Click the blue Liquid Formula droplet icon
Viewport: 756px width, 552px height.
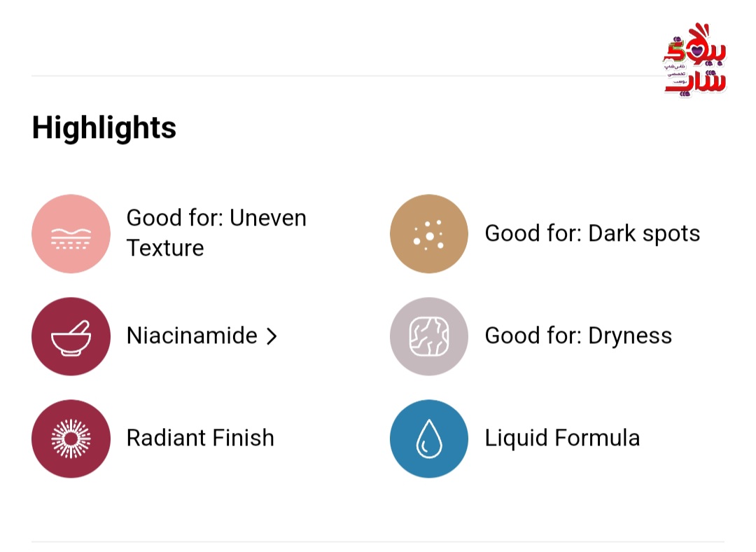[x=429, y=439]
